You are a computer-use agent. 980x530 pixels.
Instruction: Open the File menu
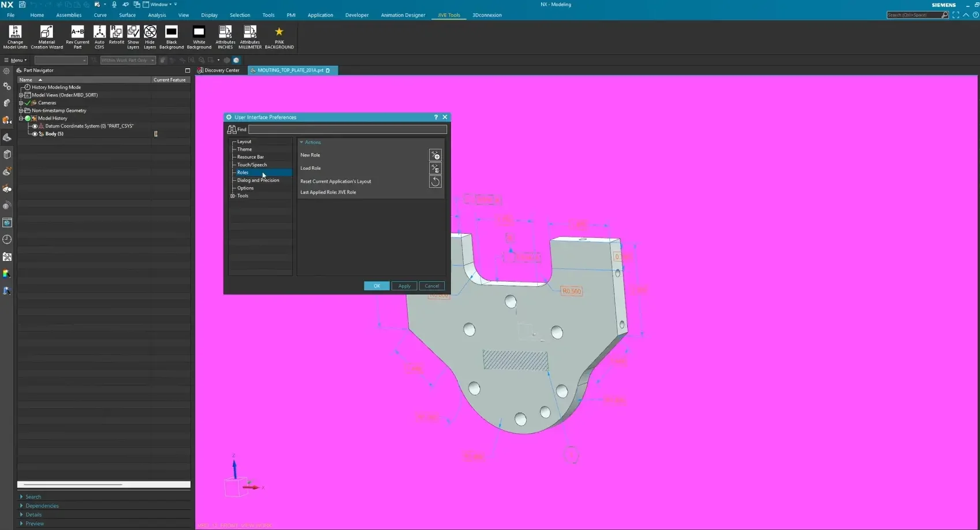click(x=10, y=15)
